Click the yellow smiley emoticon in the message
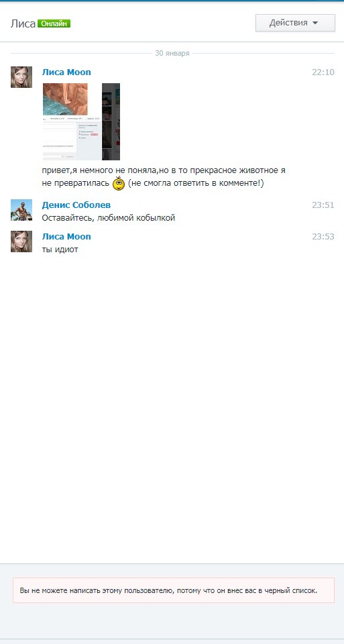Viewport: 344px width, 644px height. click(x=119, y=183)
